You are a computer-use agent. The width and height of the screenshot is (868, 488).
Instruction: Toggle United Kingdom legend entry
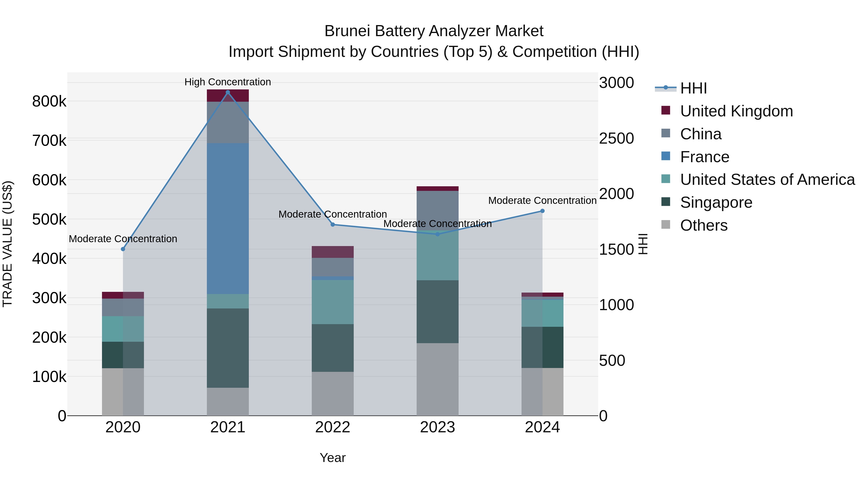tap(727, 111)
